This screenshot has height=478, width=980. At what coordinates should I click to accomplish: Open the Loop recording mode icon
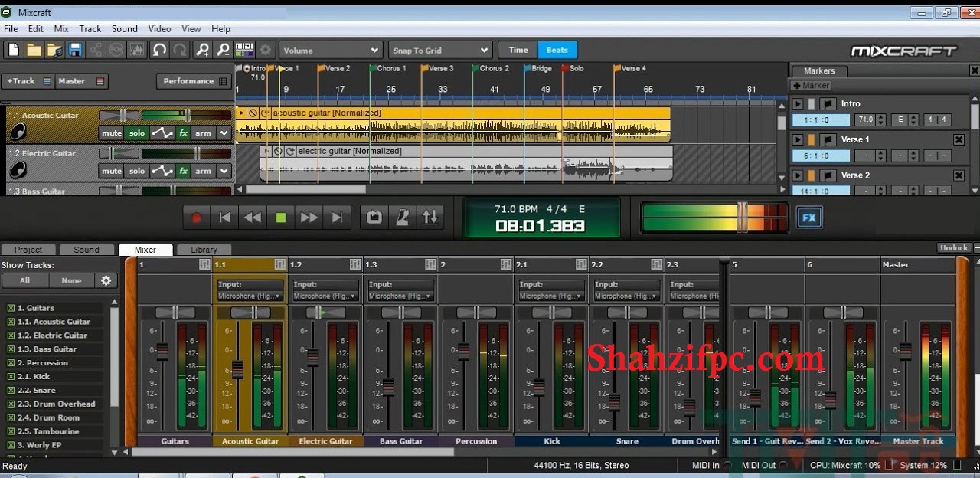pyautogui.click(x=373, y=217)
